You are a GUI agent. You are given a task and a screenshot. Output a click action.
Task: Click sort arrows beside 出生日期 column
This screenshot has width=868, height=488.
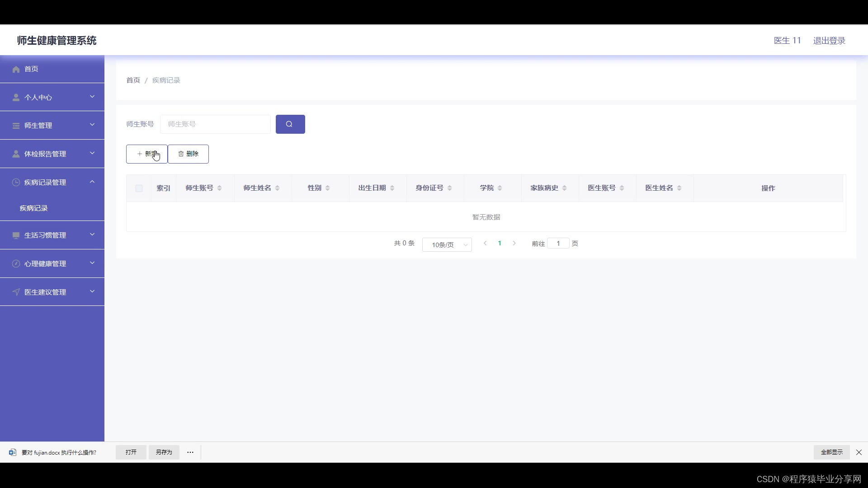point(392,188)
